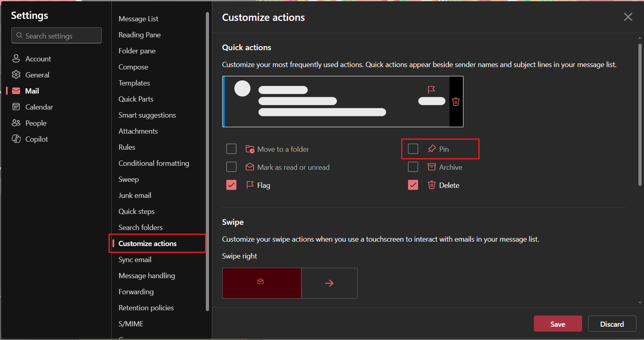Click the mail options list scrollbar
644x340 pixels.
click(207, 162)
